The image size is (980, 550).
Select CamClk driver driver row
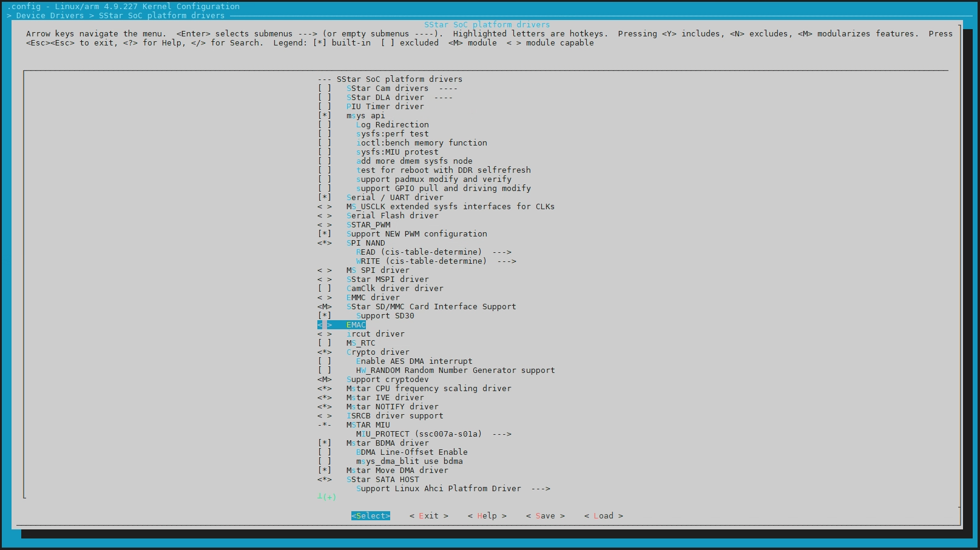[380, 289]
